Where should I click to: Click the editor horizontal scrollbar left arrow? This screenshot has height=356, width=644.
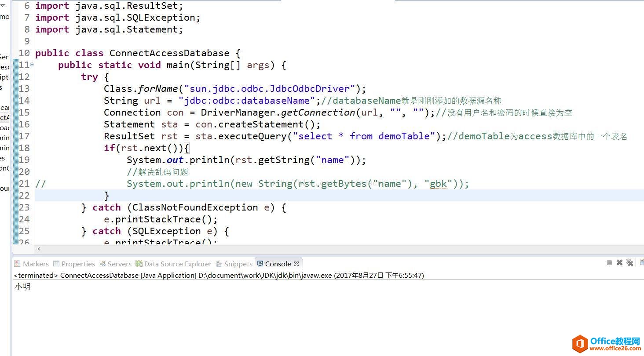click(39, 249)
